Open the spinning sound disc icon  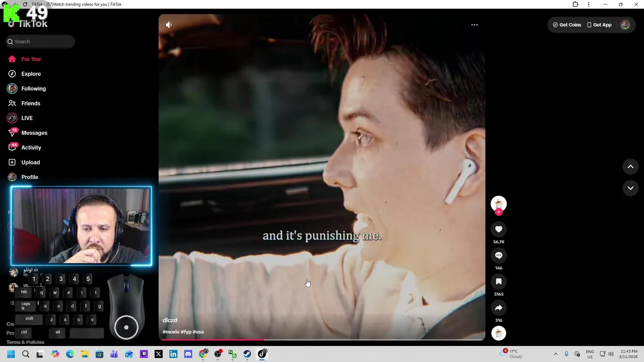(499, 333)
